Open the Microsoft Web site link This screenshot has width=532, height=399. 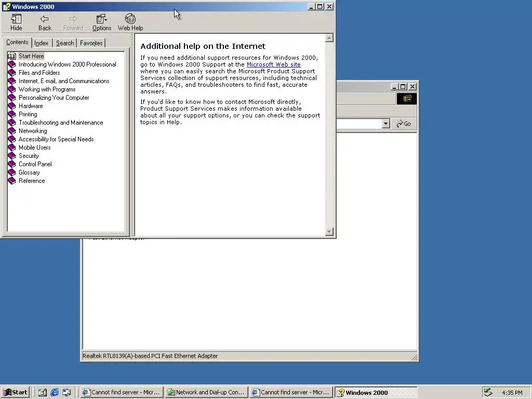click(273, 64)
